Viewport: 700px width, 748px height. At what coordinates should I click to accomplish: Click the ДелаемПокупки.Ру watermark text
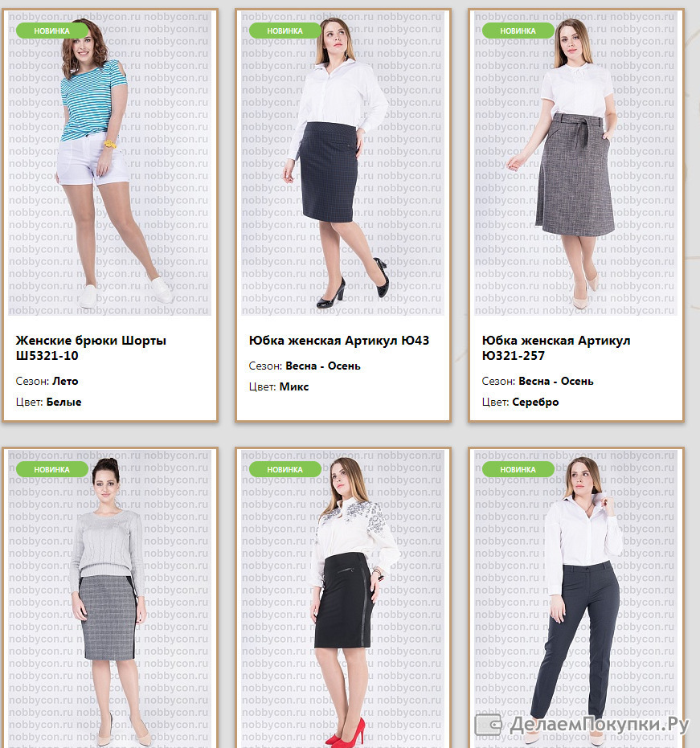600,725
